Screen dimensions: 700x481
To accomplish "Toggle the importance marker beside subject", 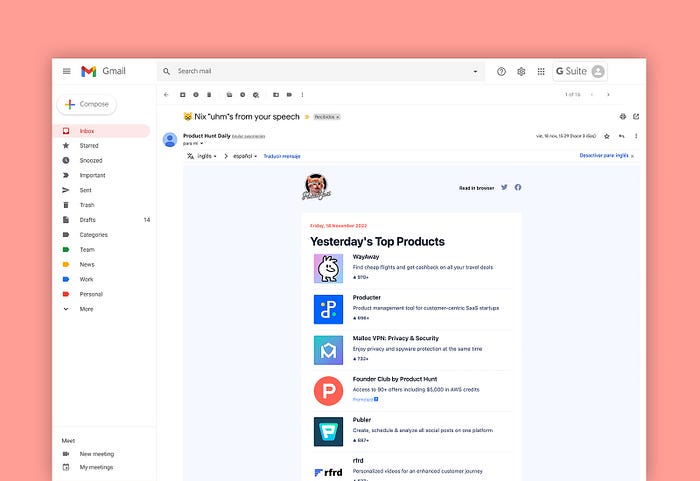I will (307, 117).
